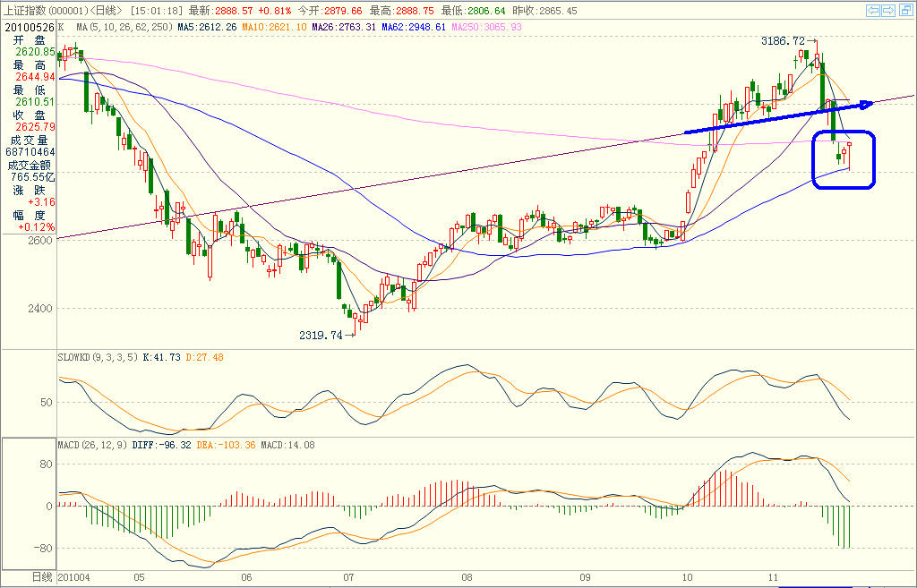This screenshot has width=917, height=588.
Task: Click the 08 month axis label
Action: click(x=467, y=578)
